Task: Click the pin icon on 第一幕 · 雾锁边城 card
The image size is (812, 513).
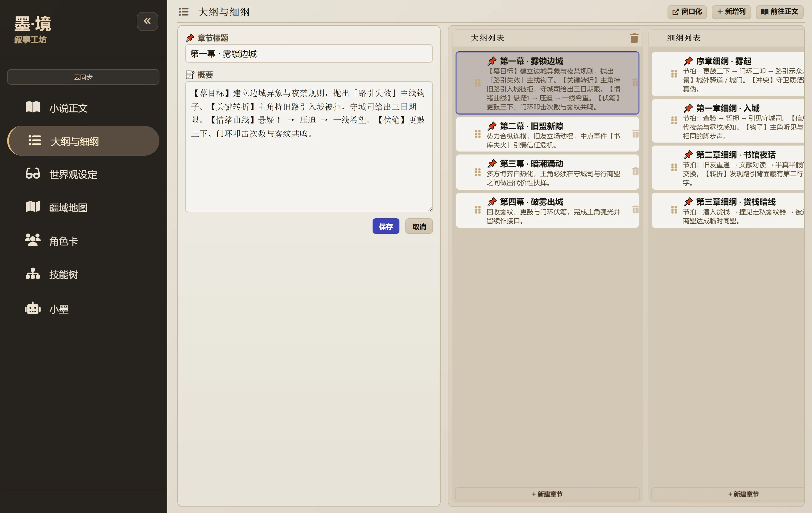Action: pyautogui.click(x=492, y=61)
